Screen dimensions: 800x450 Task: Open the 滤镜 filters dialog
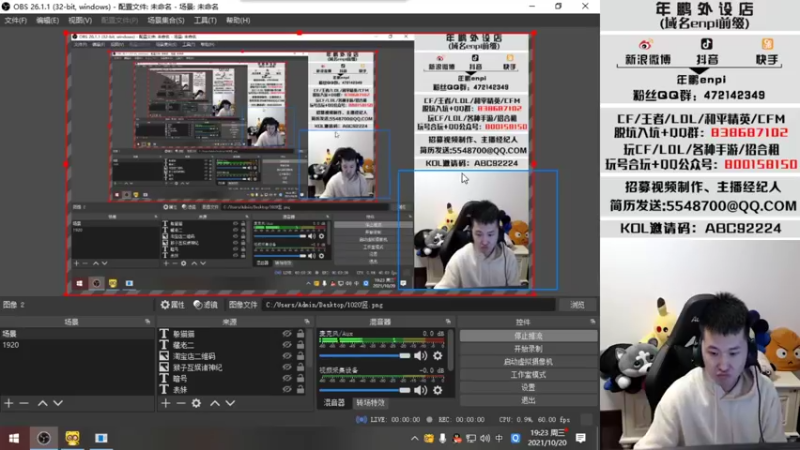click(x=206, y=305)
